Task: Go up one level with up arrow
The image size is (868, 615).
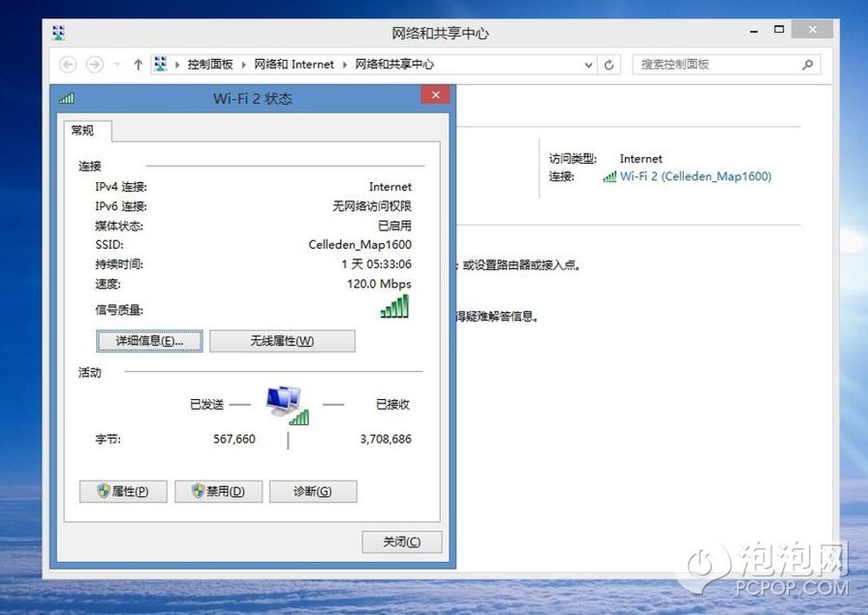Action: [x=138, y=65]
